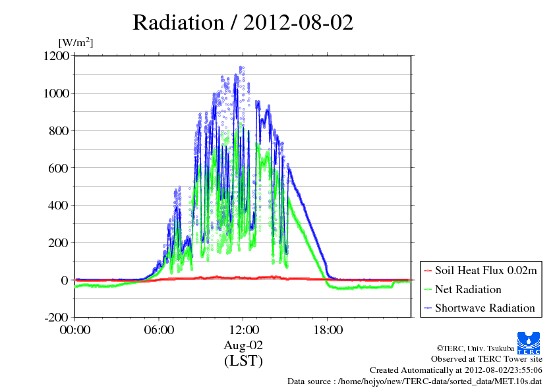Click the '©TERC, Univ. Tsukuba' credit text

coord(475,349)
